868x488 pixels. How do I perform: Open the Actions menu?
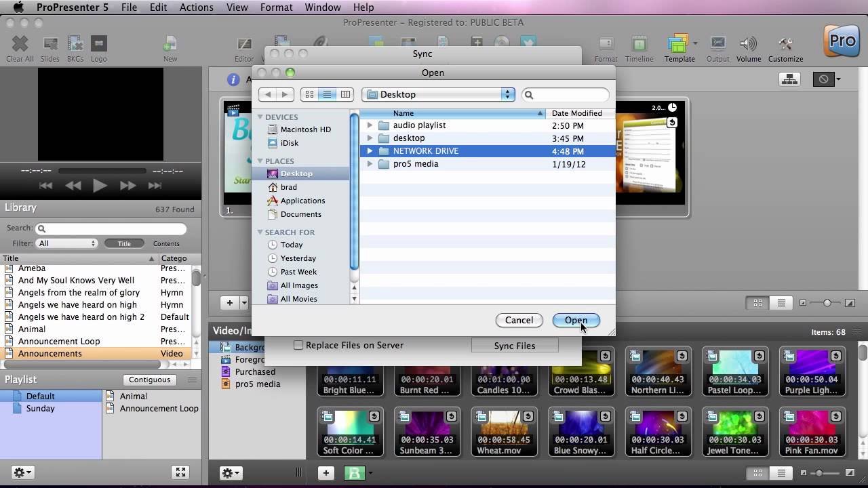click(197, 7)
